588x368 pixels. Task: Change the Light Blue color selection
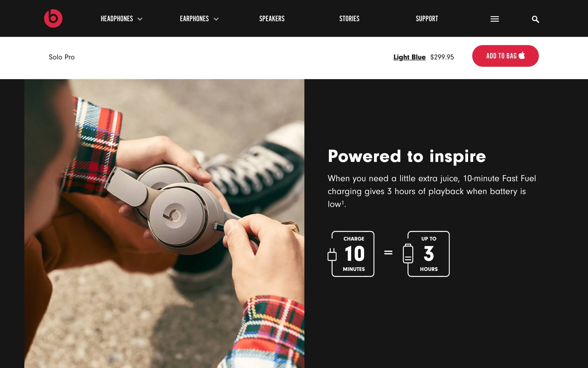click(x=409, y=57)
